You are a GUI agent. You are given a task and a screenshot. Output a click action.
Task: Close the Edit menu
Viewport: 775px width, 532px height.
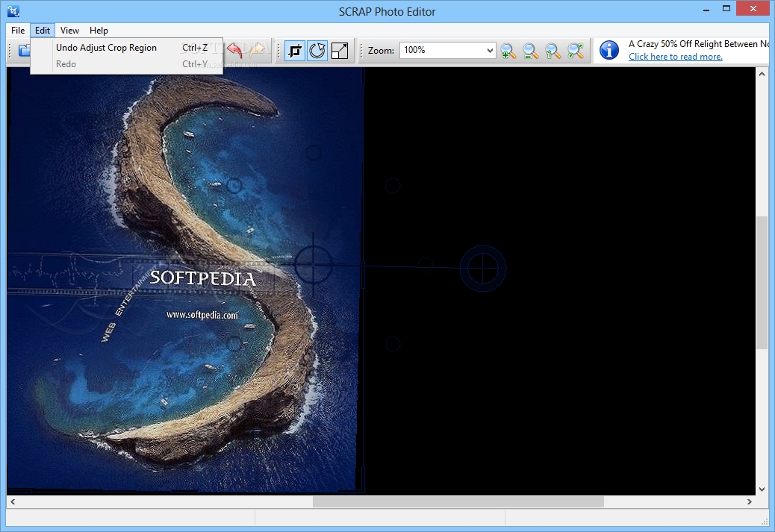point(43,30)
